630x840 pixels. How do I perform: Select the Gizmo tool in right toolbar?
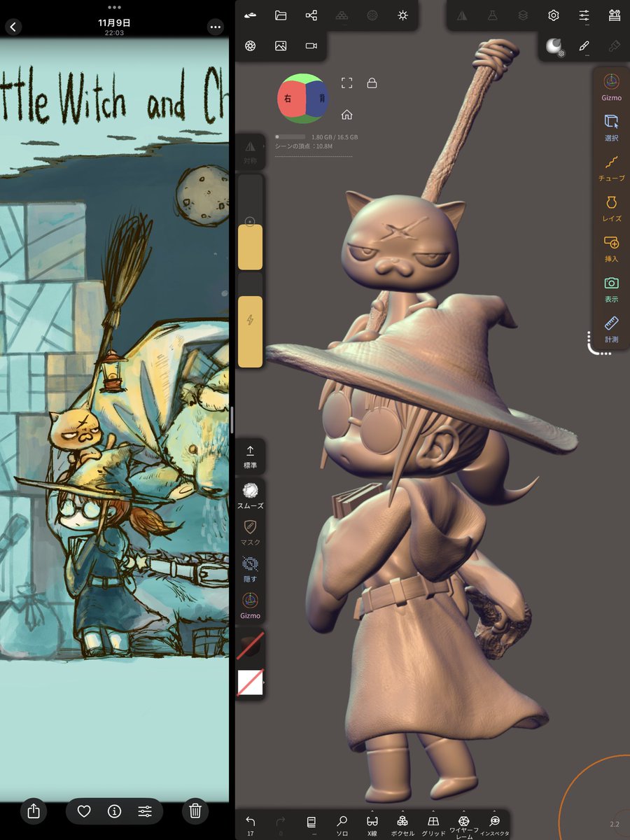pyautogui.click(x=611, y=86)
